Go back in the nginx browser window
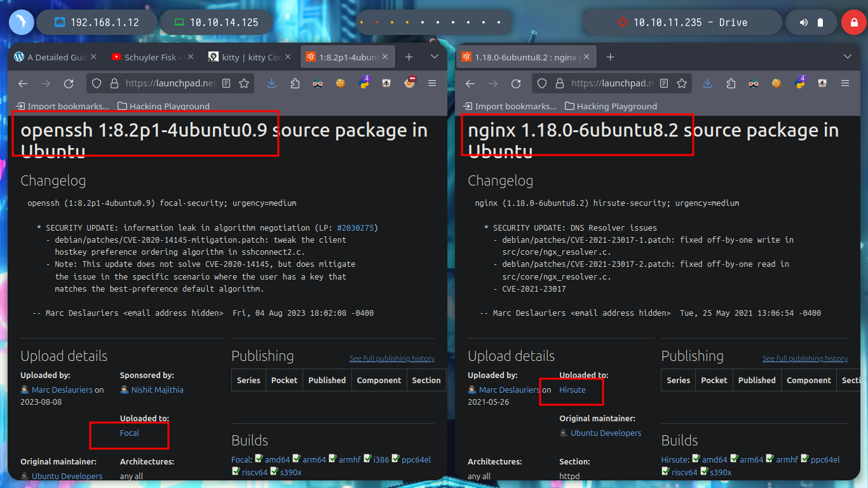868x488 pixels. [x=470, y=83]
